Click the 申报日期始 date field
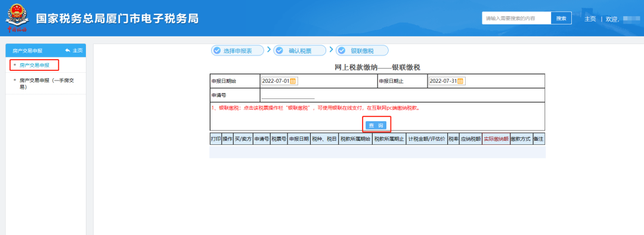 pyautogui.click(x=279, y=81)
